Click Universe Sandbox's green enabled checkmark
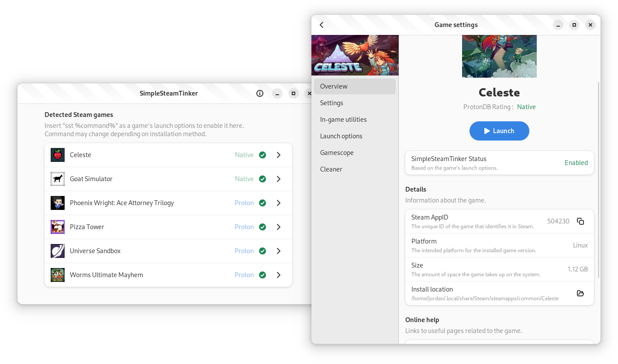The image size is (618, 364). (262, 251)
